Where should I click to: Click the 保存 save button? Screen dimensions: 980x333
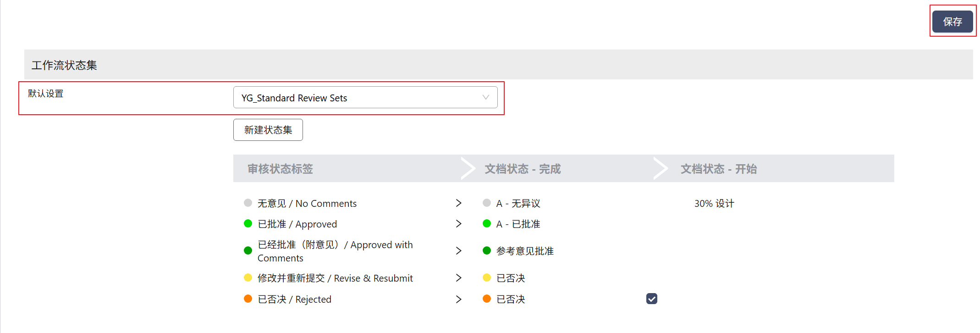tap(952, 22)
